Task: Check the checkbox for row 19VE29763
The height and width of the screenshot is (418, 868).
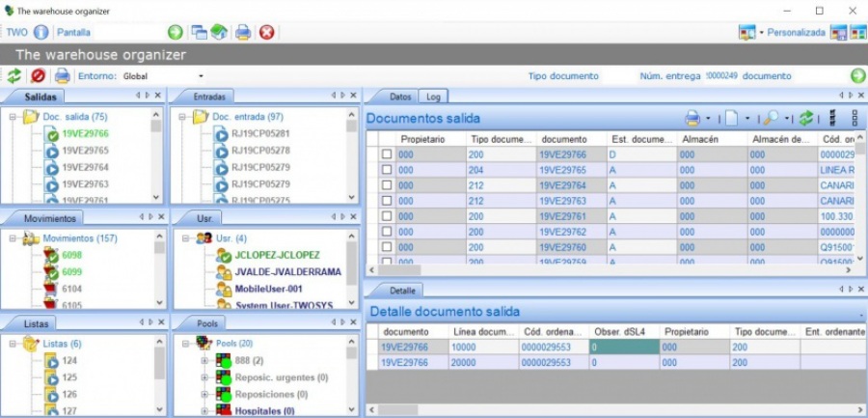Action: [387, 201]
